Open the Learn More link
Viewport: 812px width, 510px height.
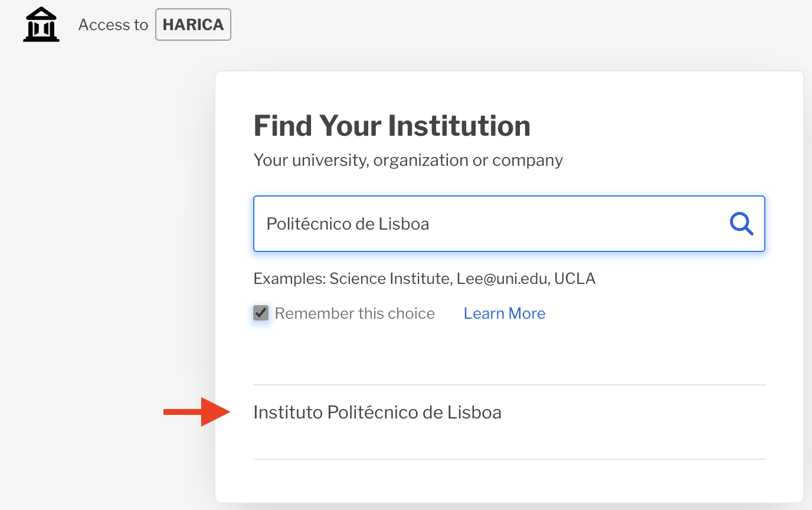(x=504, y=313)
